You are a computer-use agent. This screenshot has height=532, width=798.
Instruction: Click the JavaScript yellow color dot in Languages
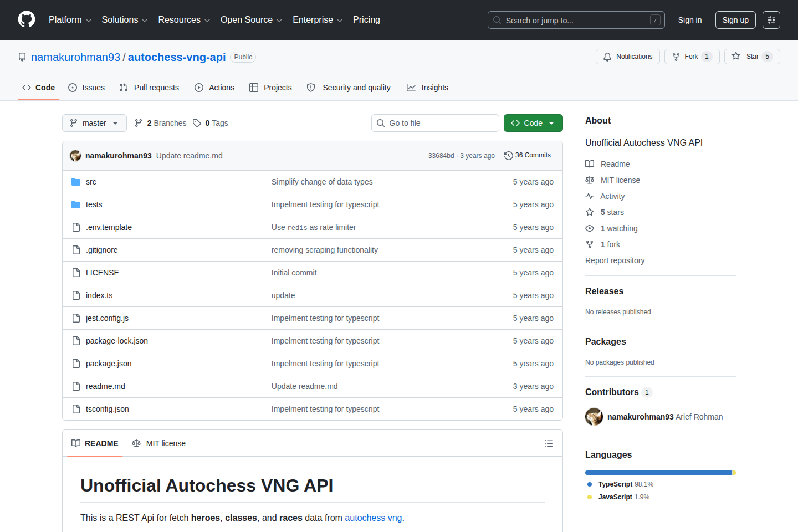(589, 497)
